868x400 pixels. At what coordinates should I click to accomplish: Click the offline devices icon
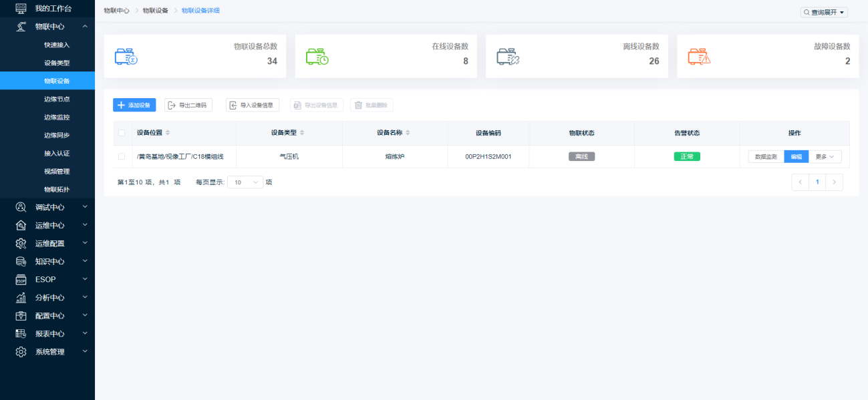tap(508, 57)
